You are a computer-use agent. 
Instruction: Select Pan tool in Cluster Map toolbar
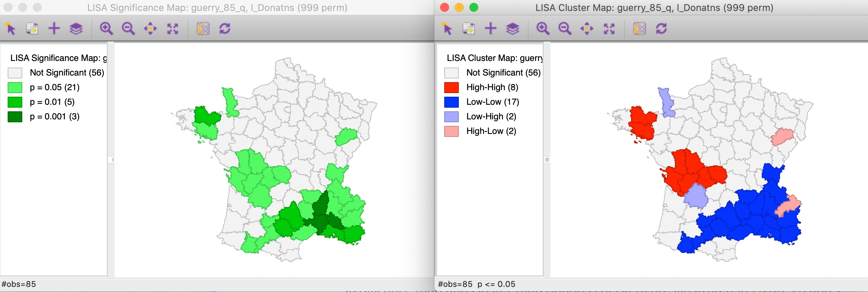pyautogui.click(x=587, y=28)
